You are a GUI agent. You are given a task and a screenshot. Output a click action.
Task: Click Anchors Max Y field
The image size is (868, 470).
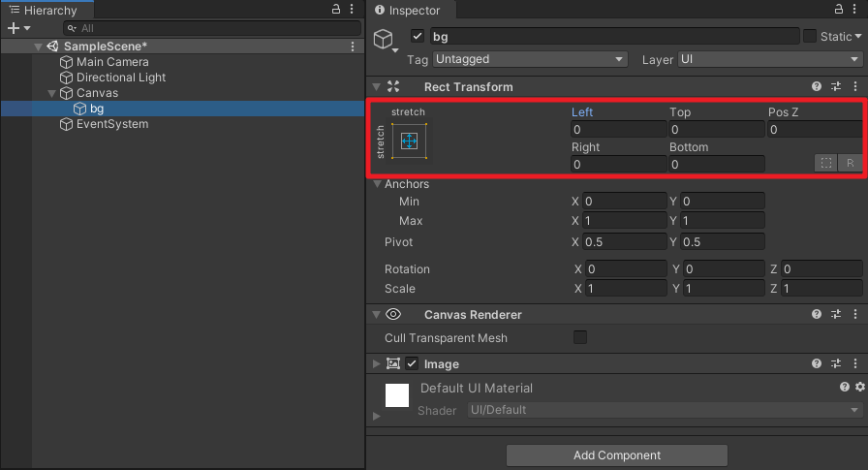coord(723,221)
